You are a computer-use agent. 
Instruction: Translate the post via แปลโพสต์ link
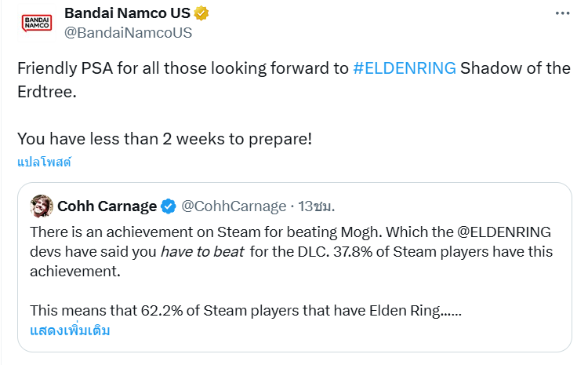pos(44,162)
